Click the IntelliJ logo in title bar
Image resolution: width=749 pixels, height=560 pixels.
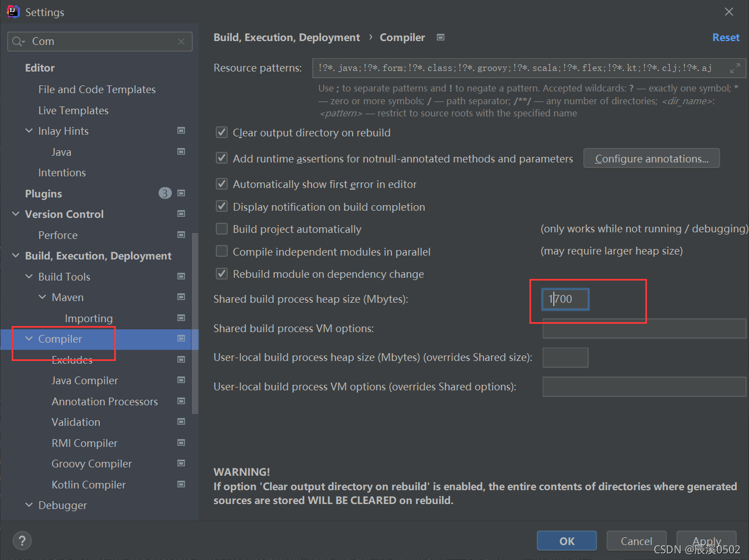pyautogui.click(x=13, y=12)
